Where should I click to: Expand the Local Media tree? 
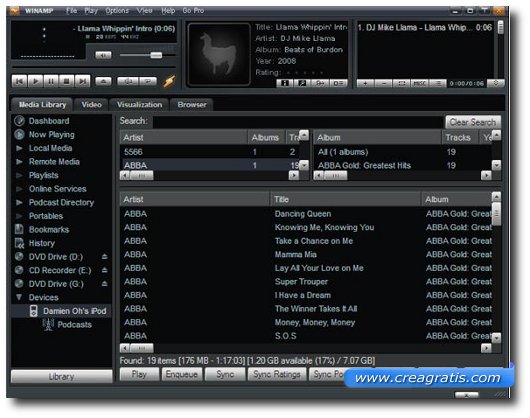19,148
